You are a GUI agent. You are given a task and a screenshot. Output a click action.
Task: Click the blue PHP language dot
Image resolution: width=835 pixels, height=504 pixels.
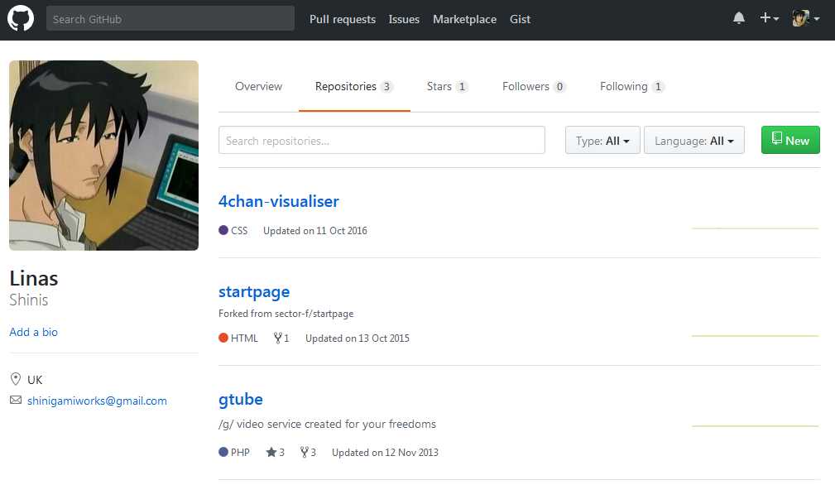[x=223, y=452]
